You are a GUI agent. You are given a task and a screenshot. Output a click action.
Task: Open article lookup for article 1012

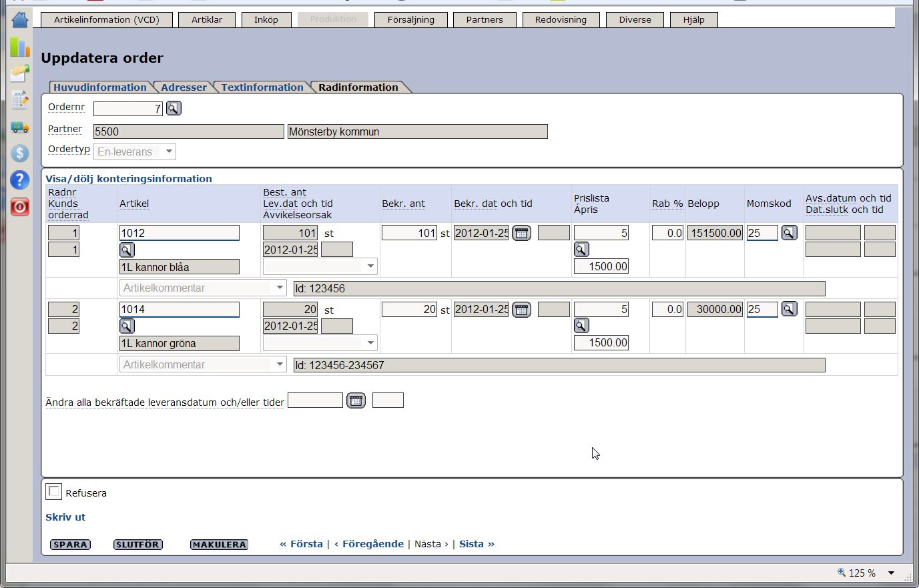coord(127,250)
